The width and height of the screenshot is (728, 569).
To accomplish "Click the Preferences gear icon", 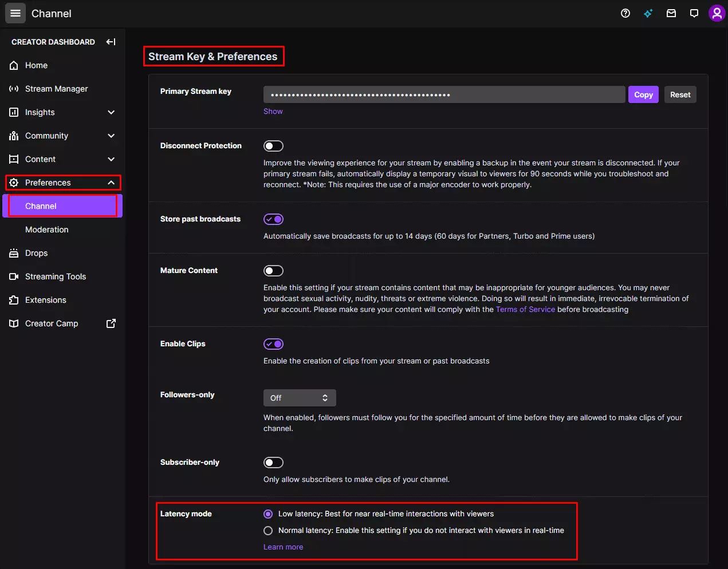I will click(14, 183).
